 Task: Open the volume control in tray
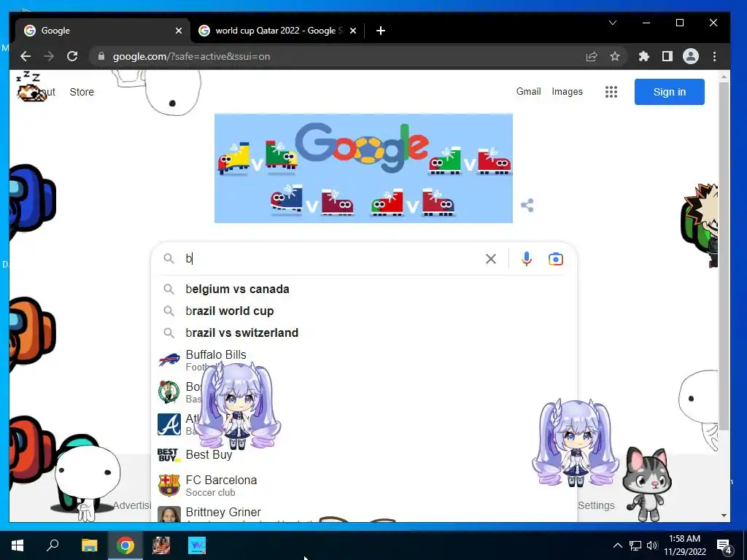pos(651,545)
